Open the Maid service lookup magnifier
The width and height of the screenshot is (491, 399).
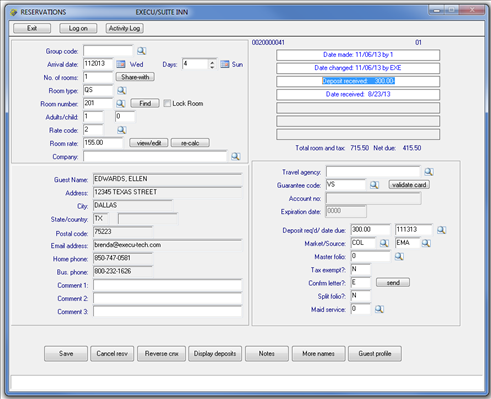click(x=379, y=309)
